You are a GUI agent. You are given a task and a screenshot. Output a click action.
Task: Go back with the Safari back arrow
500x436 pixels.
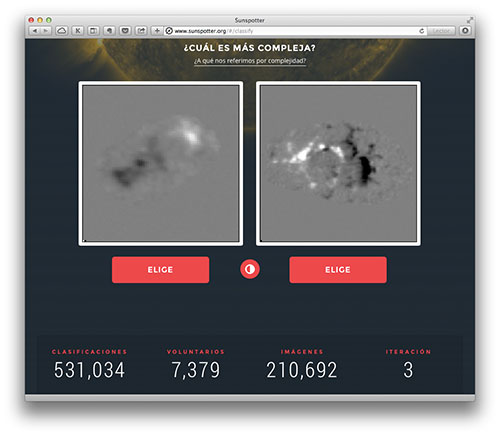tap(34, 31)
